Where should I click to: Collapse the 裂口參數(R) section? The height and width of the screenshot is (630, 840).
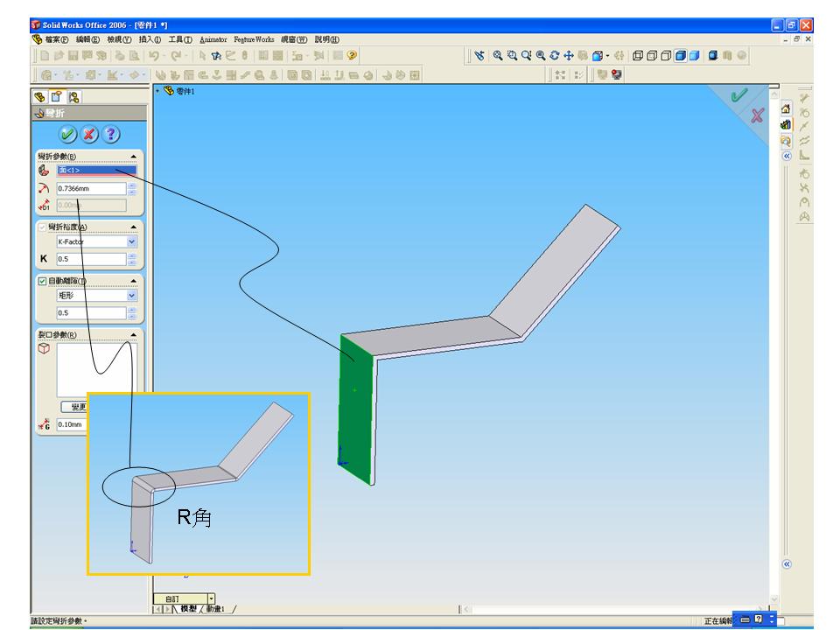coord(133,335)
